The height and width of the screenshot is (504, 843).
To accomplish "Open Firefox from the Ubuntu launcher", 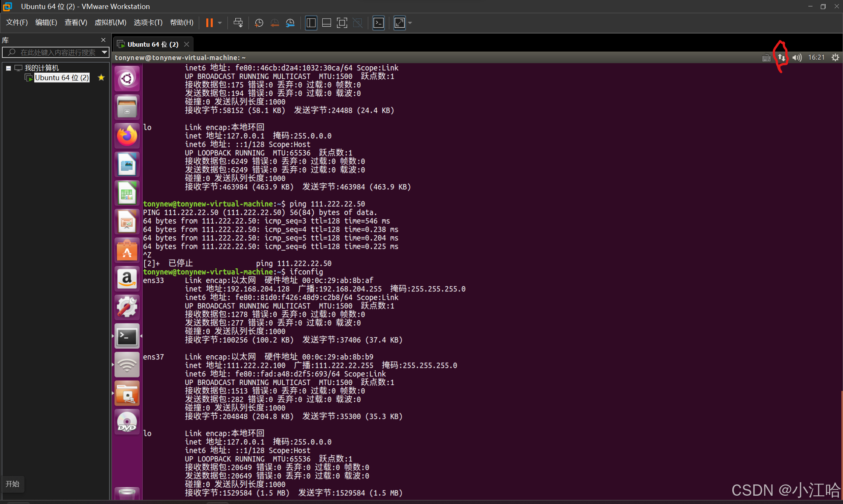I will coord(127,136).
